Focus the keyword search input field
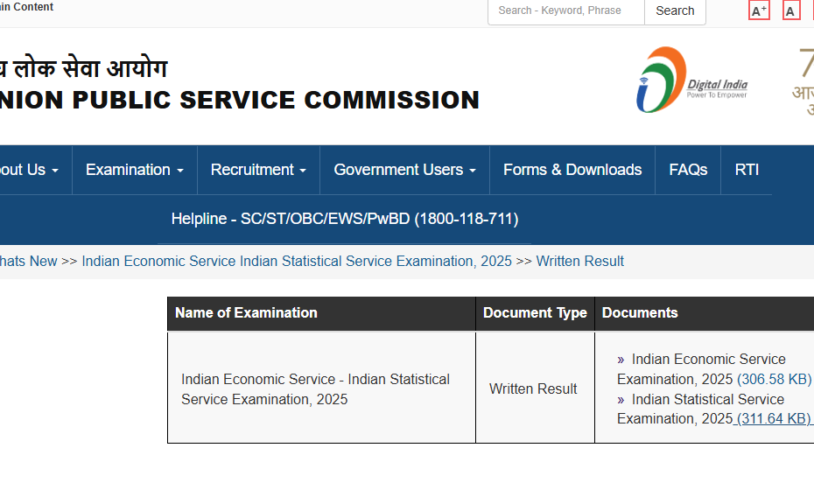Viewport: 814px width, 504px height. click(x=566, y=10)
